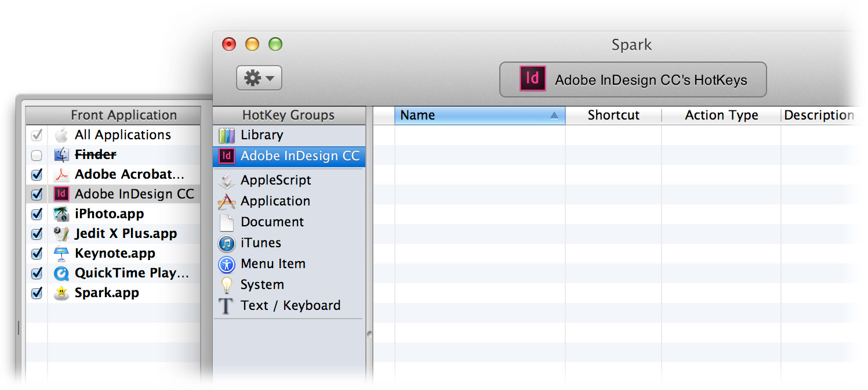Select the AppleScript action type
Screen dimensions: 868x390
(276, 180)
